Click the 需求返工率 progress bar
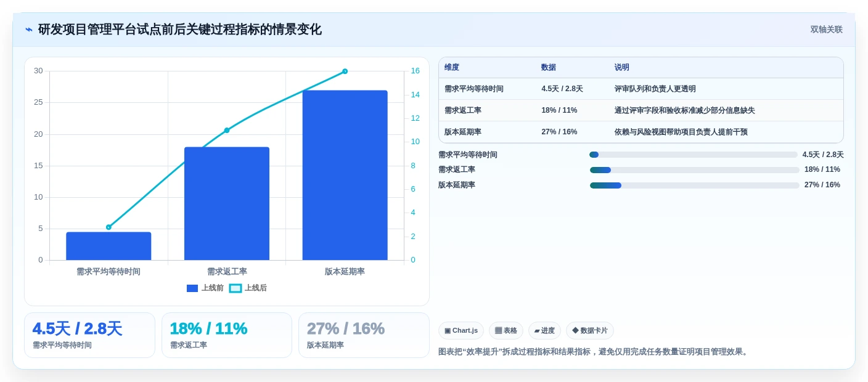Screen dimensions: 868x382 (x=695, y=170)
